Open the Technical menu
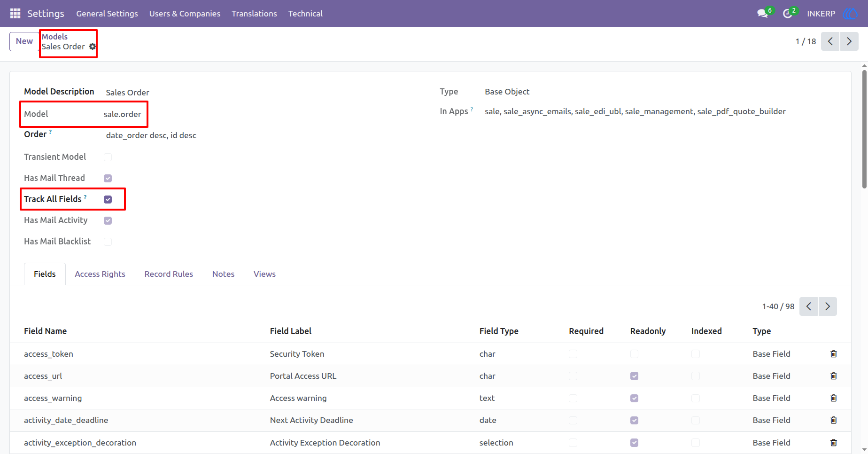This screenshot has height=454, width=868. pos(305,14)
